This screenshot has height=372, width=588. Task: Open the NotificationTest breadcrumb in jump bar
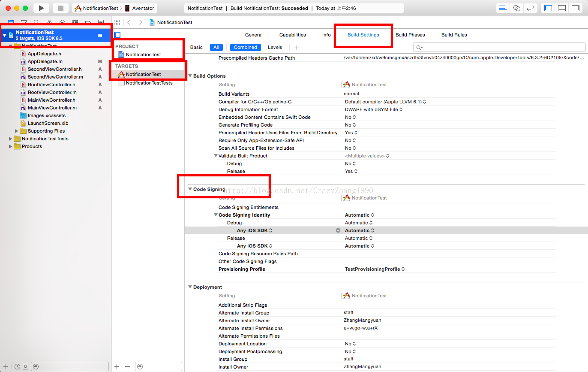(x=171, y=22)
